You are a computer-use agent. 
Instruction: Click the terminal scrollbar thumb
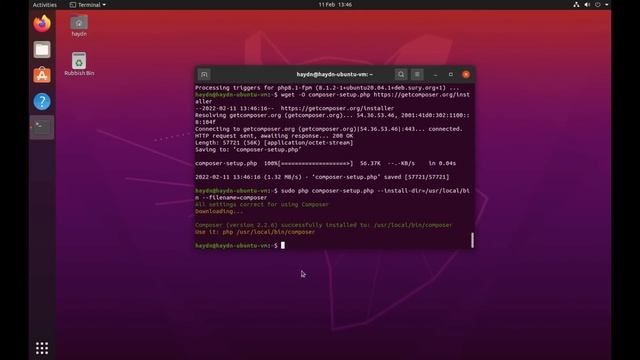point(472,240)
